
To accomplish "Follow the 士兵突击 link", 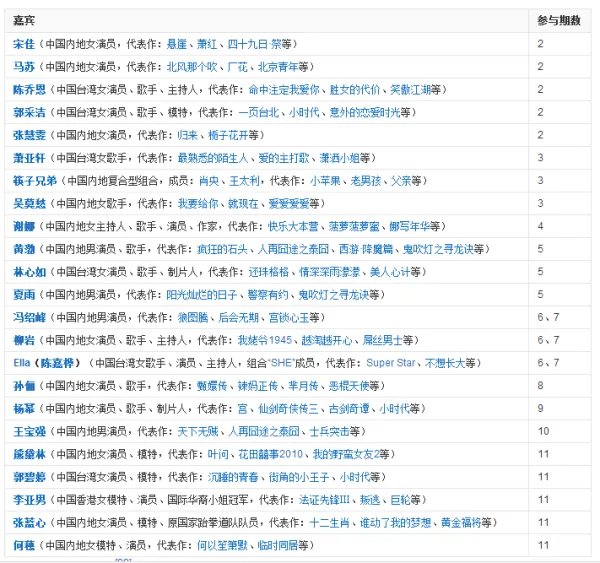I will (330, 432).
